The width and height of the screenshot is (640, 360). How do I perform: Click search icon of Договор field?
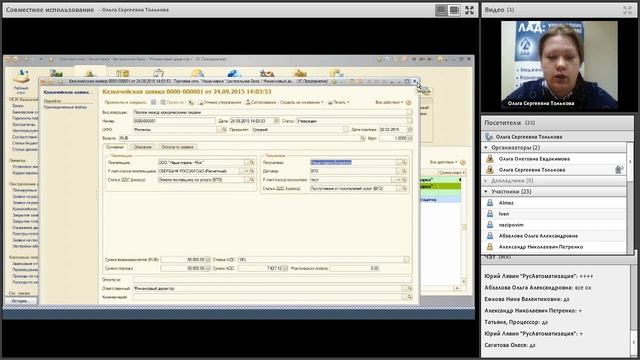(x=404, y=171)
